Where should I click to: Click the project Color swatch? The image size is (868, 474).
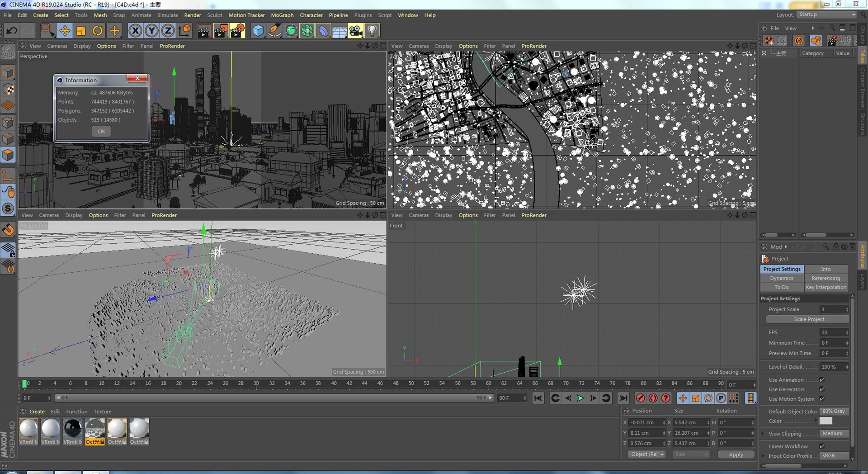826,421
